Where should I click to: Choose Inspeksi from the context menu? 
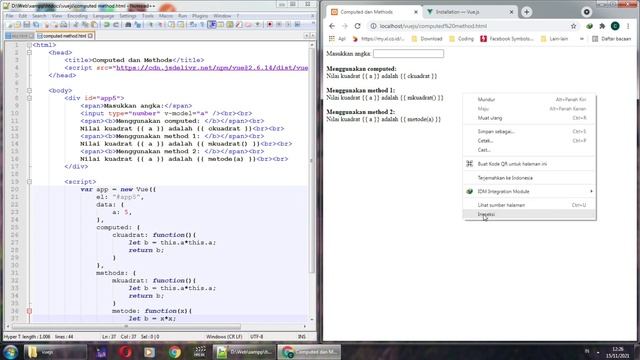point(529,214)
